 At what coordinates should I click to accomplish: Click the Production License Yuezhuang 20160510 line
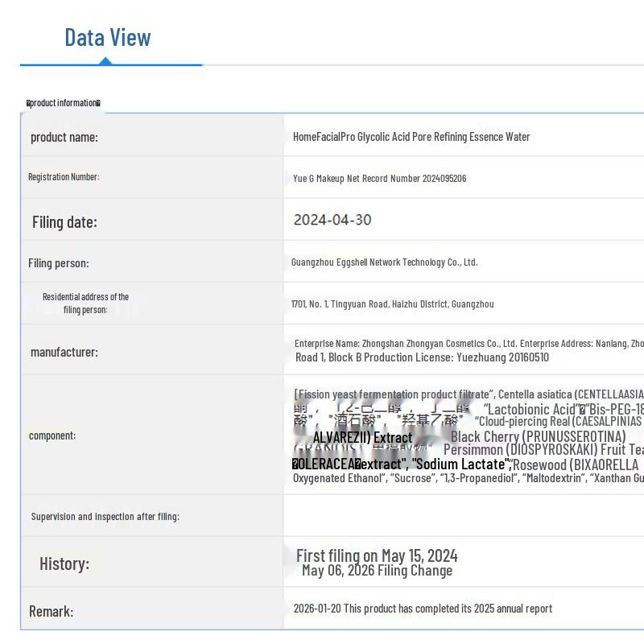pyautogui.click(x=422, y=357)
